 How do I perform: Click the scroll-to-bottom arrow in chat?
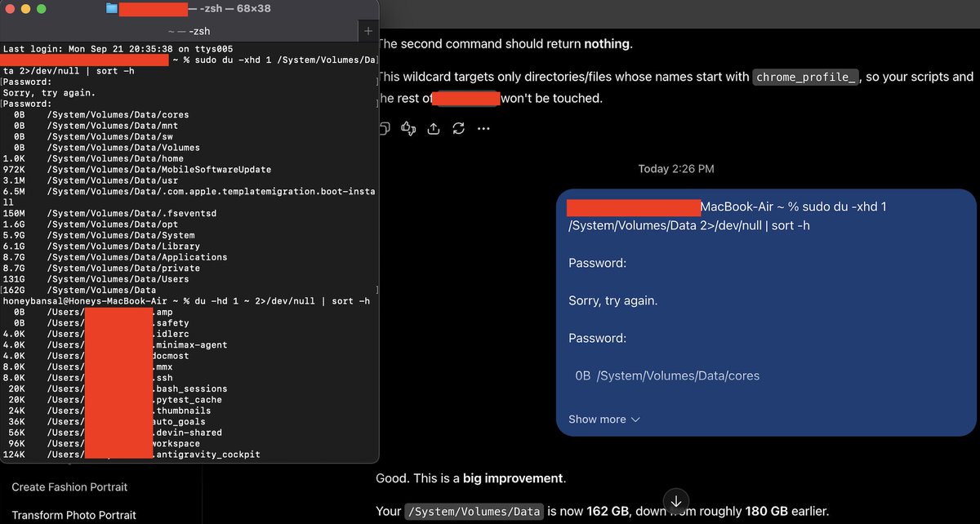coord(676,500)
